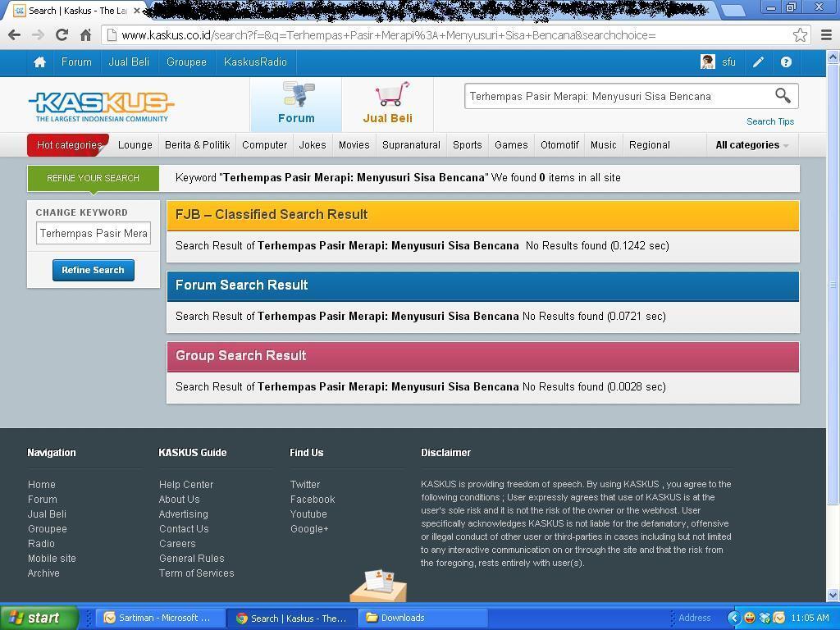Click Careers footer link

pyautogui.click(x=177, y=544)
